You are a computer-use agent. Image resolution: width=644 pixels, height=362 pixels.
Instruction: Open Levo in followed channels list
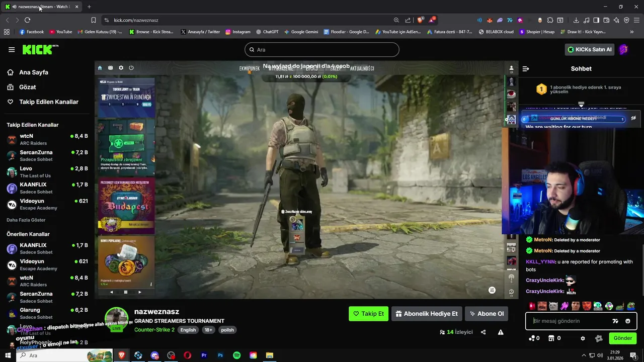click(x=47, y=171)
